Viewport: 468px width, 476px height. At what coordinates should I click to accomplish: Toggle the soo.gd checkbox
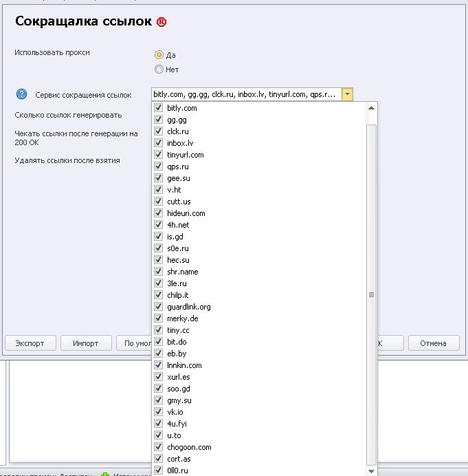tap(158, 388)
